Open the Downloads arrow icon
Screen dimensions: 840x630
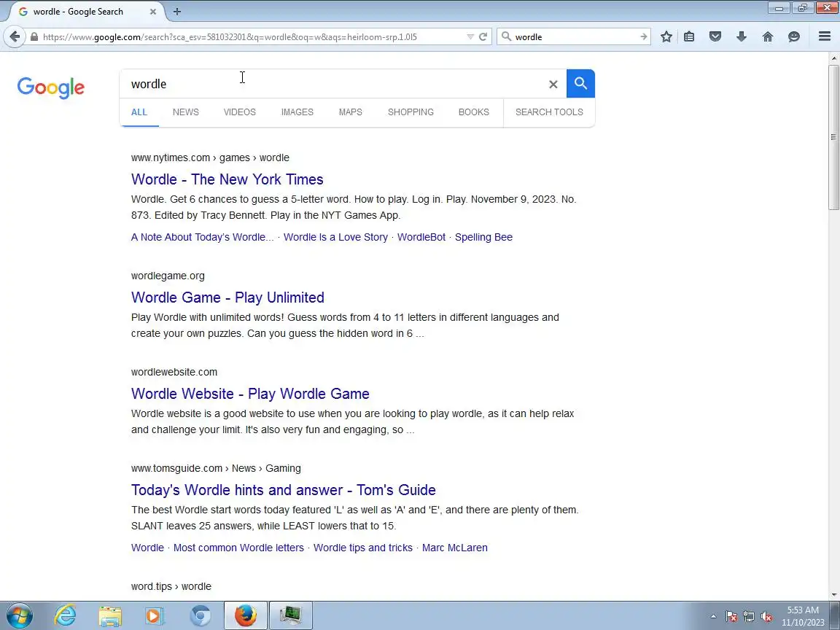(x=742, y=36)
